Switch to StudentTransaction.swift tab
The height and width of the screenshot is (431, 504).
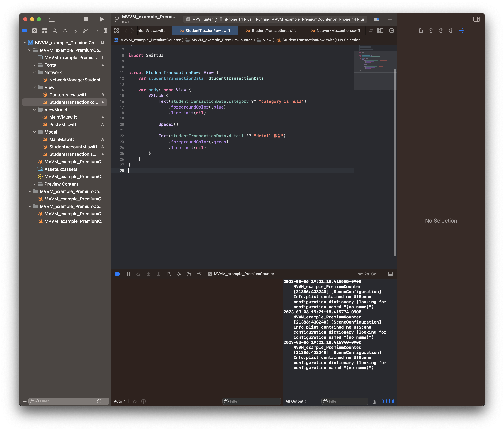coord(273,31)
